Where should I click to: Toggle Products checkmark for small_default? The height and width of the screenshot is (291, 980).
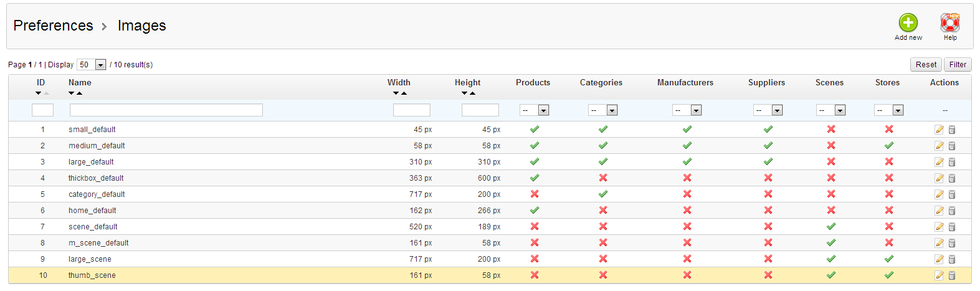[534, 129]
